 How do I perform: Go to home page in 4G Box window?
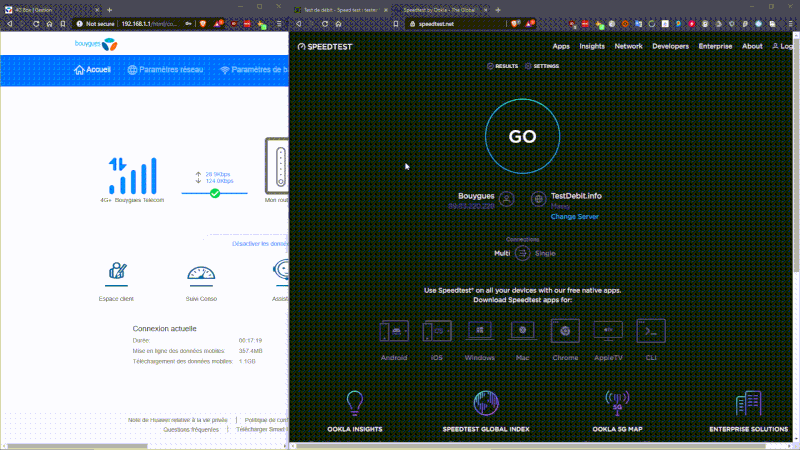pyautogui.click(x=49, y=23)
